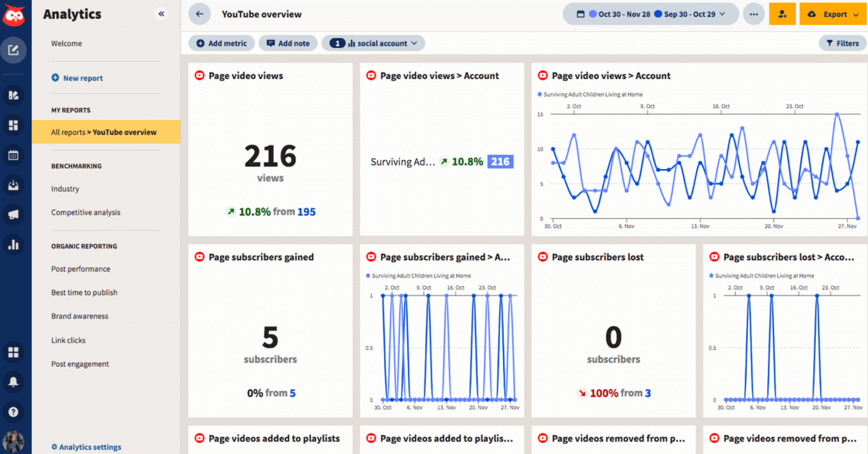Open the Planner calendar icon
Screen dimensions: 868x454
(x=14, y=155)
